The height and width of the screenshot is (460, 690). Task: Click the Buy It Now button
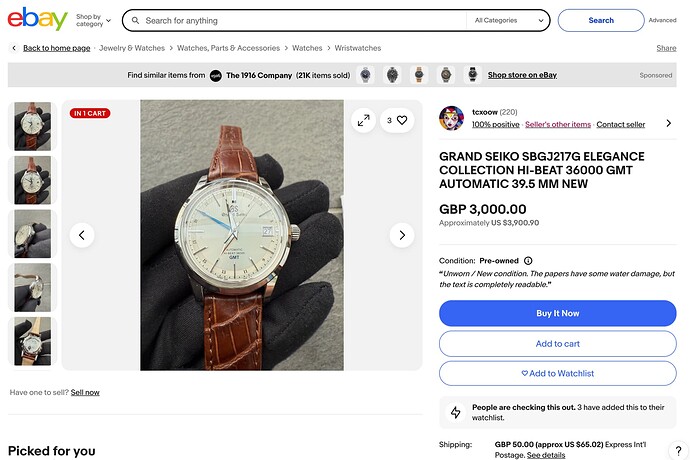(558, 313)
